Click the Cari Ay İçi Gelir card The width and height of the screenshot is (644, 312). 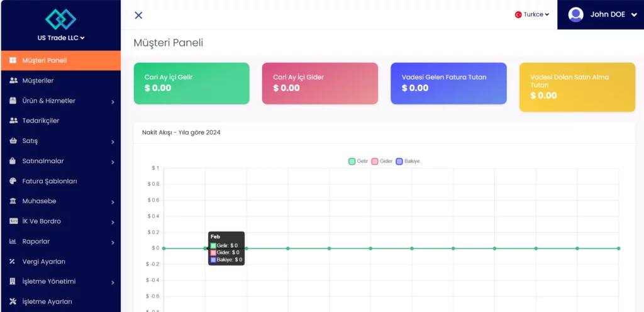click(x=191, y=83)
